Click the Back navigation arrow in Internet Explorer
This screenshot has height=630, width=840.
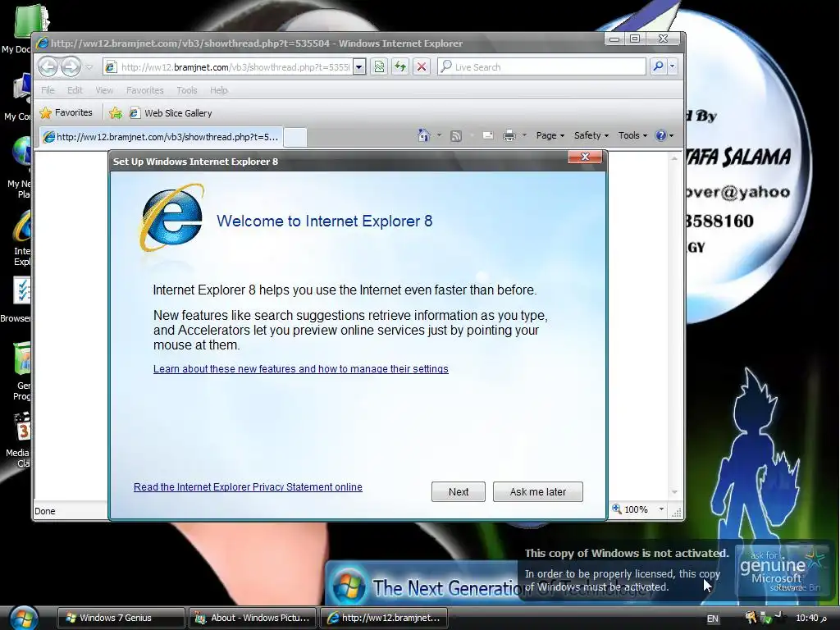tap(48, 67)
